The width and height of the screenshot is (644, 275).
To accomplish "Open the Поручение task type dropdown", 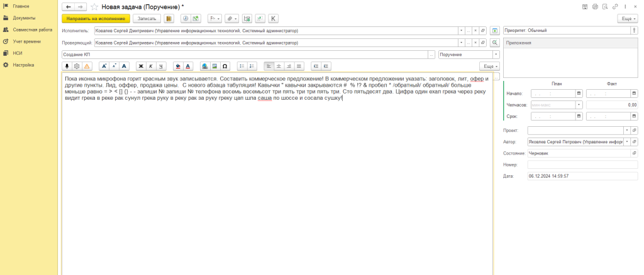I will tap(496, 54).
